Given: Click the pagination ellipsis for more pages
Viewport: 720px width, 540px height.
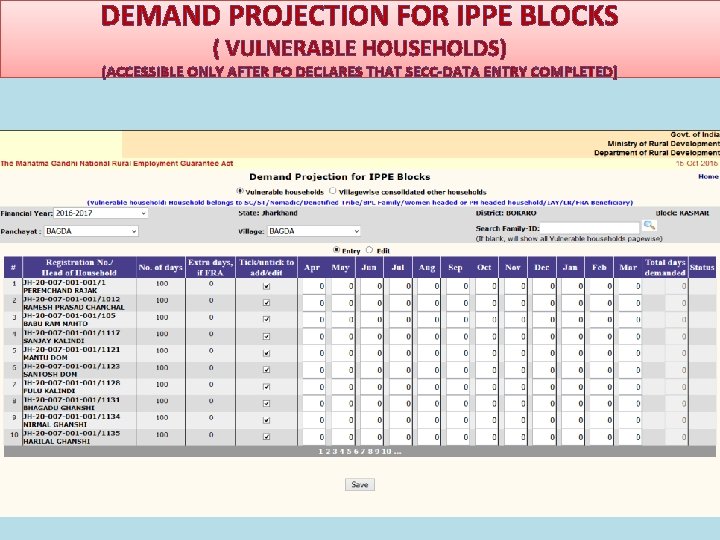Looking at the screenshot, I should pyautogui.click(x=397, y=451).
